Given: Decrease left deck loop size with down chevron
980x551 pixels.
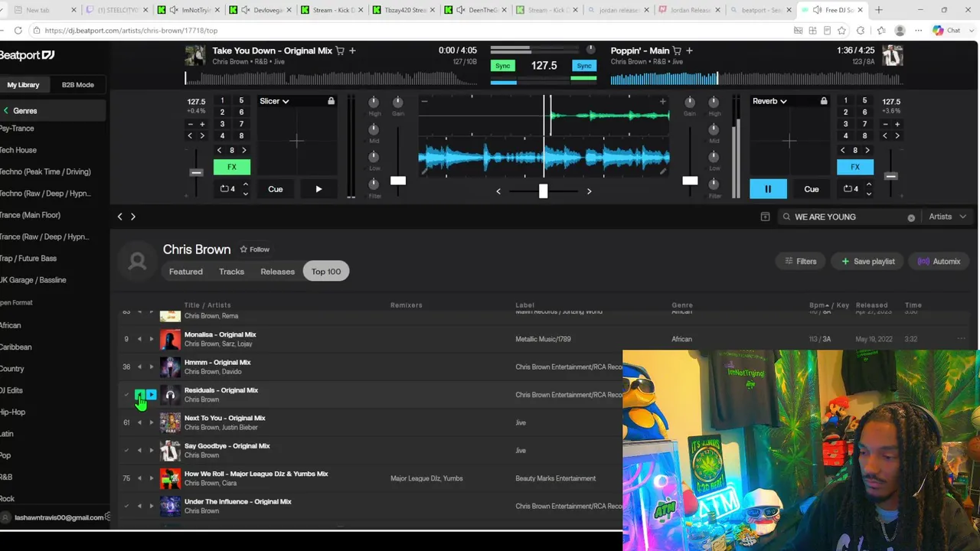Looking at the screenshot, I should pos(245,193).
